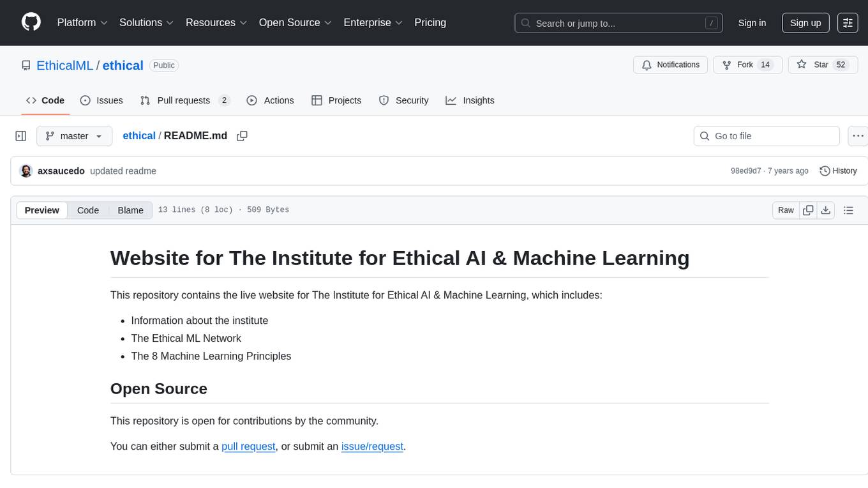Download the raw README file
Viewport: 868px width, 488px height.
point(825,210)
